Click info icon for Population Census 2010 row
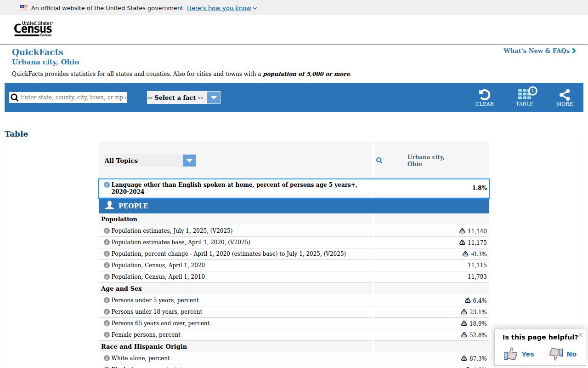The height and width of the screenshot is (368, 588). pos(107,276)
